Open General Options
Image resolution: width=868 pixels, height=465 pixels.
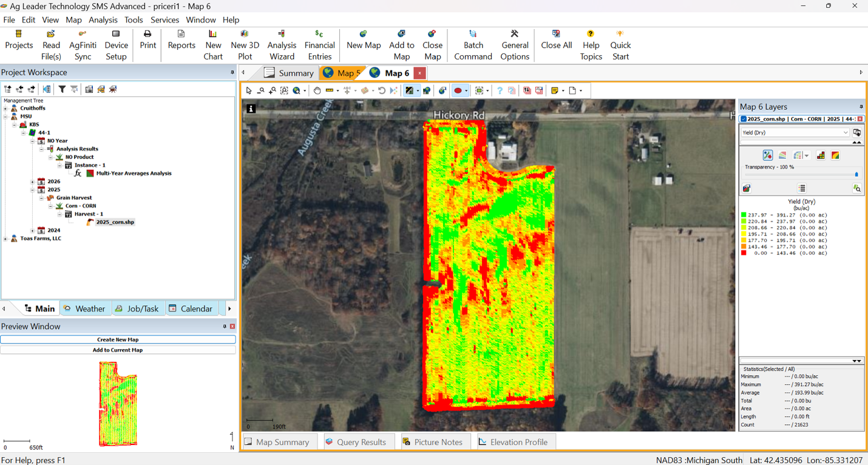click(x=515, y=45)
